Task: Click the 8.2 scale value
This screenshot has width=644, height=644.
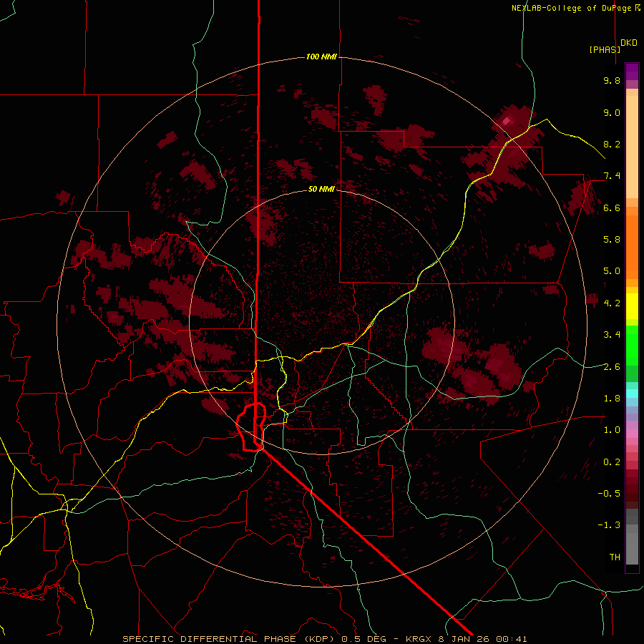Action: (x=612, y=144)
